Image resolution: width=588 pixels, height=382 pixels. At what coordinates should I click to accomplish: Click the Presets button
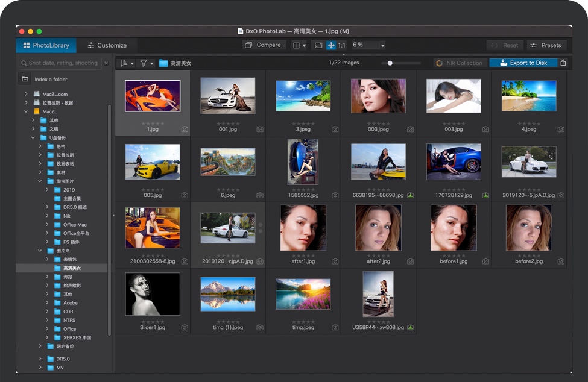tap(548, 45)
